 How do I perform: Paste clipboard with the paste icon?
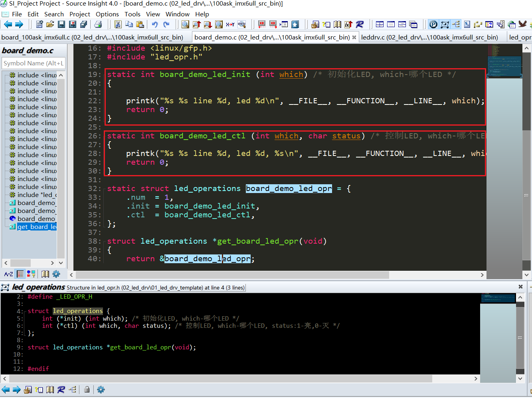[140, 24]
